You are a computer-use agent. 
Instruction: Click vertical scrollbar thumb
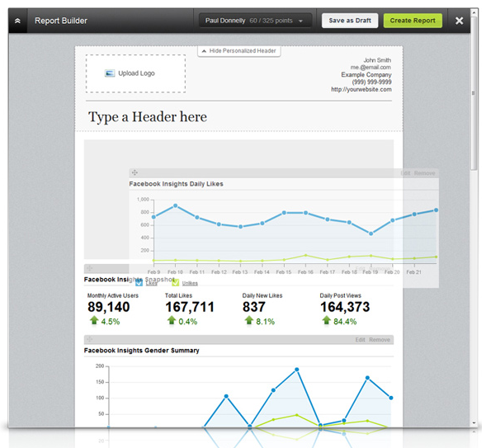[x=474, y=93]
